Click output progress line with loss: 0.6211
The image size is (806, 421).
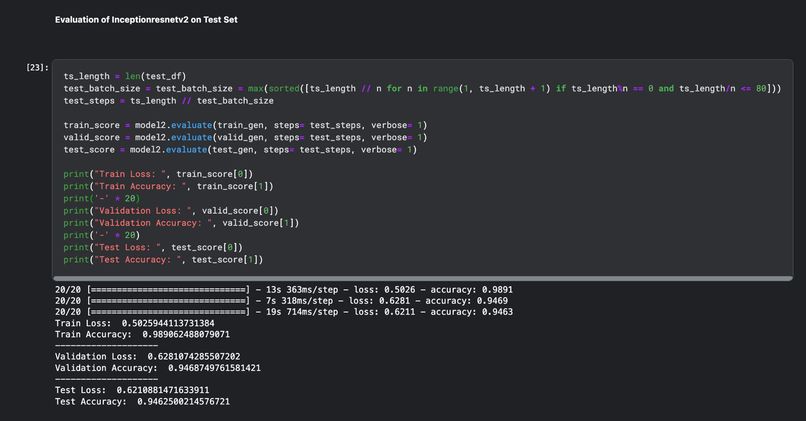point(284,312)
